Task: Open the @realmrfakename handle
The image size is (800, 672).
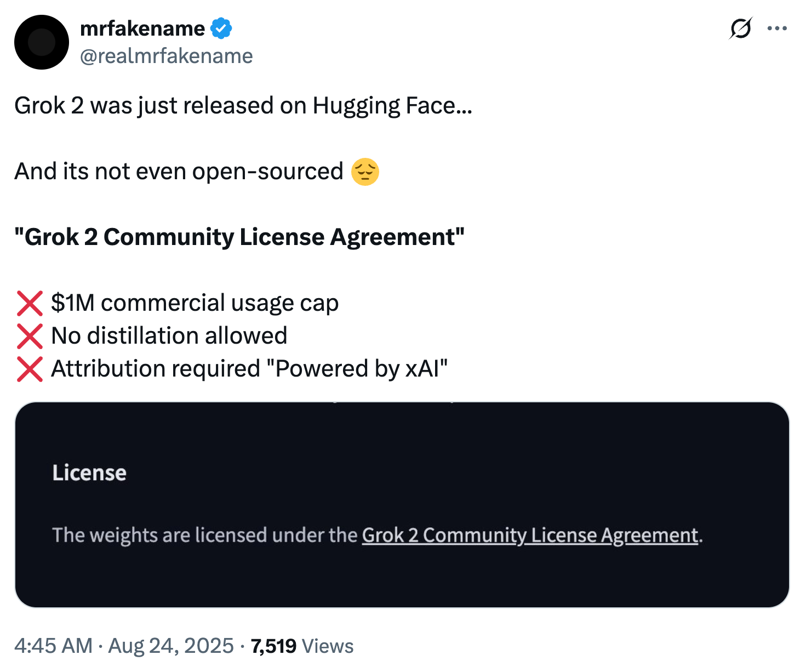Action: [167, 56]
